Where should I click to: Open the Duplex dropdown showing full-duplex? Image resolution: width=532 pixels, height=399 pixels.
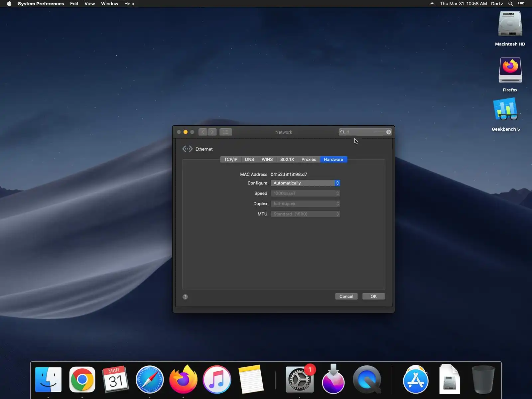(305, 204)
